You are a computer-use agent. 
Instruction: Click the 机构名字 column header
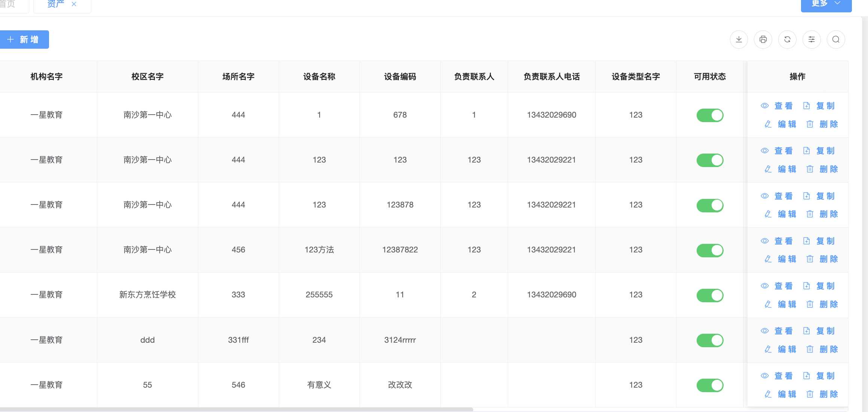pos(46,76)
